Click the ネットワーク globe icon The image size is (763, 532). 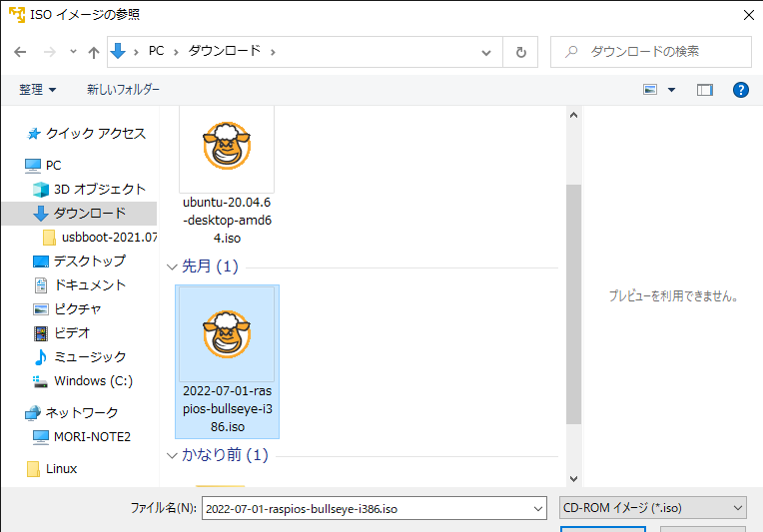pyautogui.click(x=33, y=413)
